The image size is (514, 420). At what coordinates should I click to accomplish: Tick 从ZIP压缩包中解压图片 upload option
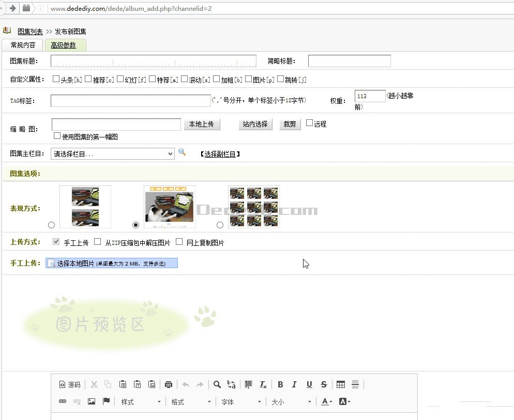[97, 242]
